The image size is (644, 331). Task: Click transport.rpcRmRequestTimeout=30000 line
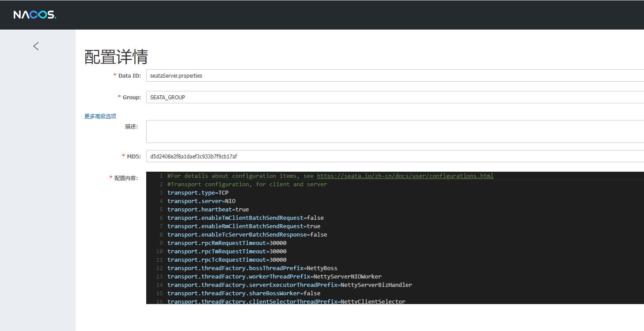tap(227, 243)
